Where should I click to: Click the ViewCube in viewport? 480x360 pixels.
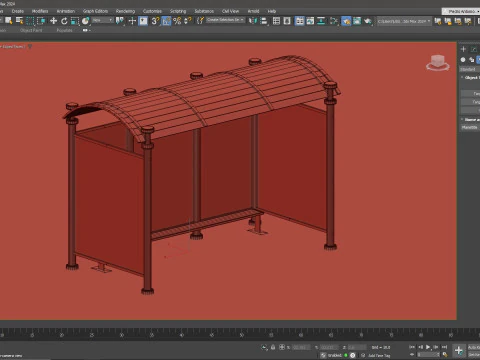[x=438, y=63]
